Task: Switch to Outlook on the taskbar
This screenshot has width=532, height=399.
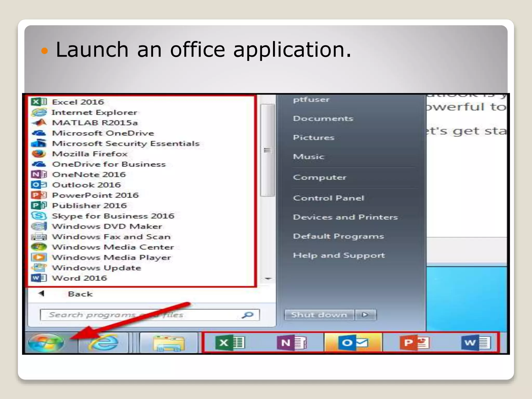Action: 353,343
